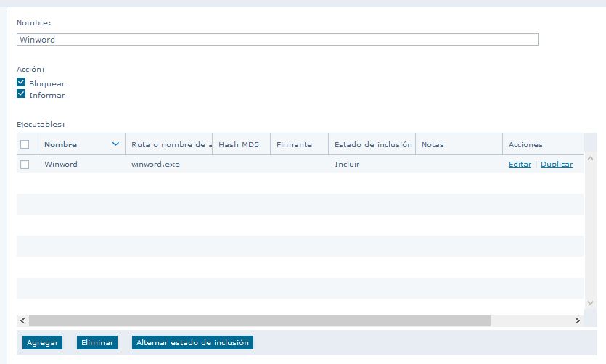The image size is (606, 364).
Task: Click the horizontal scrollbar thumb
Action: coord(260,320)
